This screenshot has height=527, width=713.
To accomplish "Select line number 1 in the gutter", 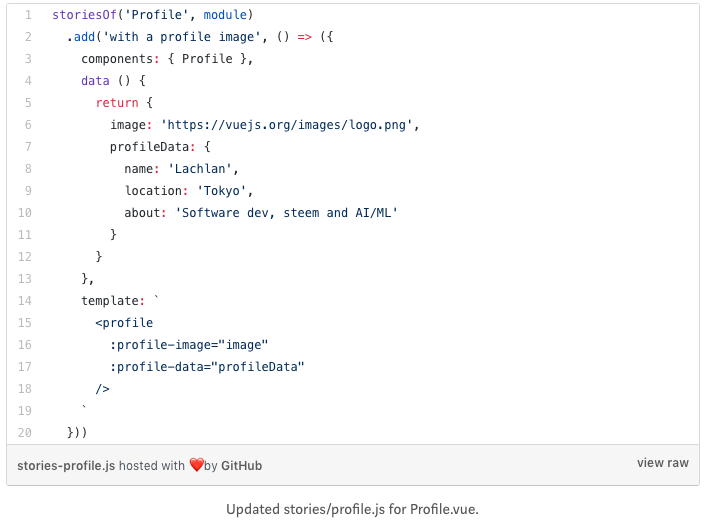I will tap(28, 15).
